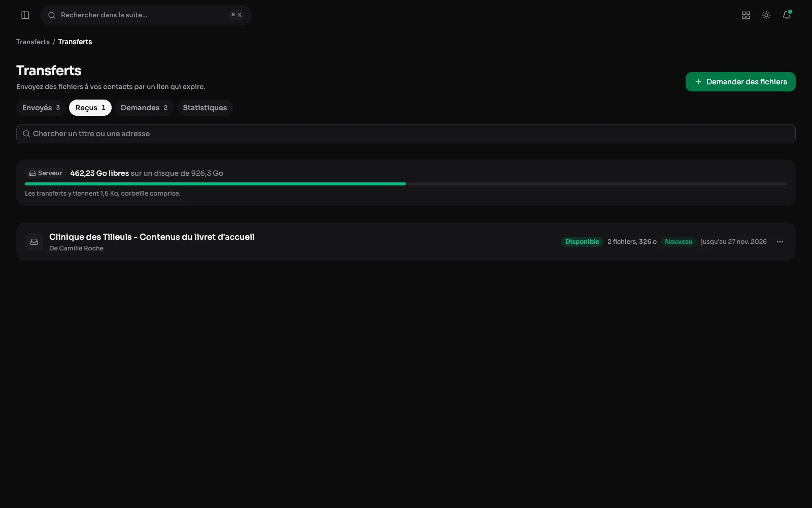The image size is (812, 508).
Task: Click the disk usage progress bar
Action: 406,184
